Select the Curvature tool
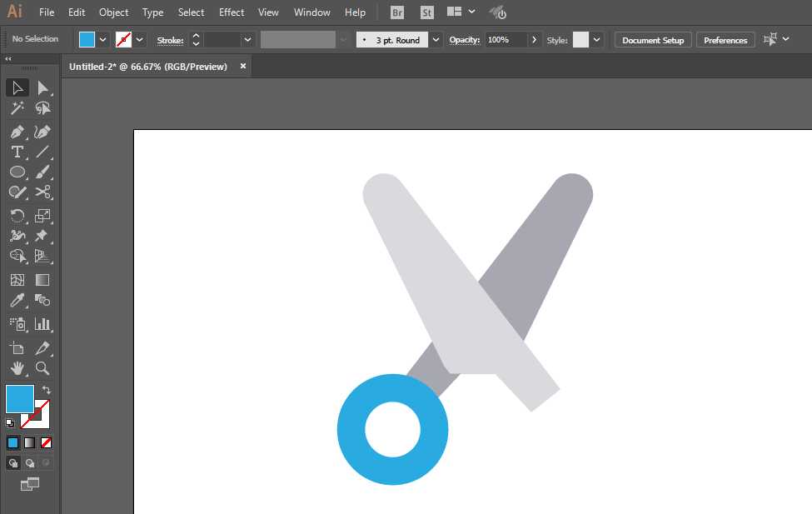The height and width of the screenshot is (514, 812). (42, 132)
